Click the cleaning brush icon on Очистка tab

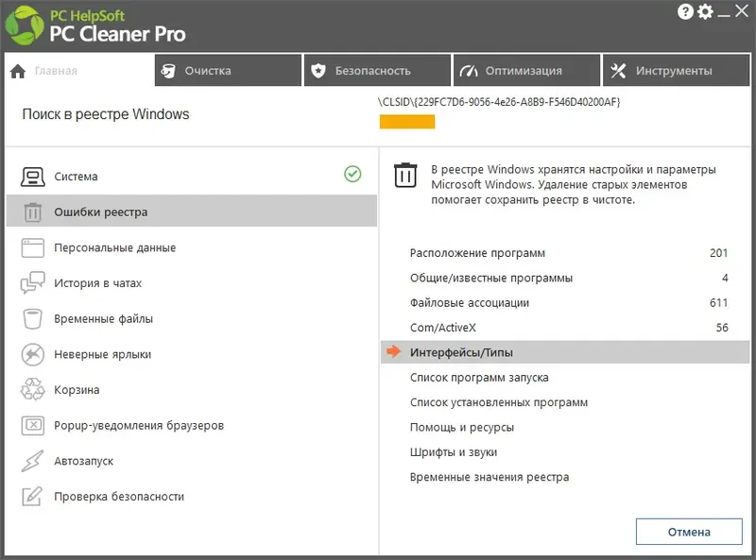point(168,71)
